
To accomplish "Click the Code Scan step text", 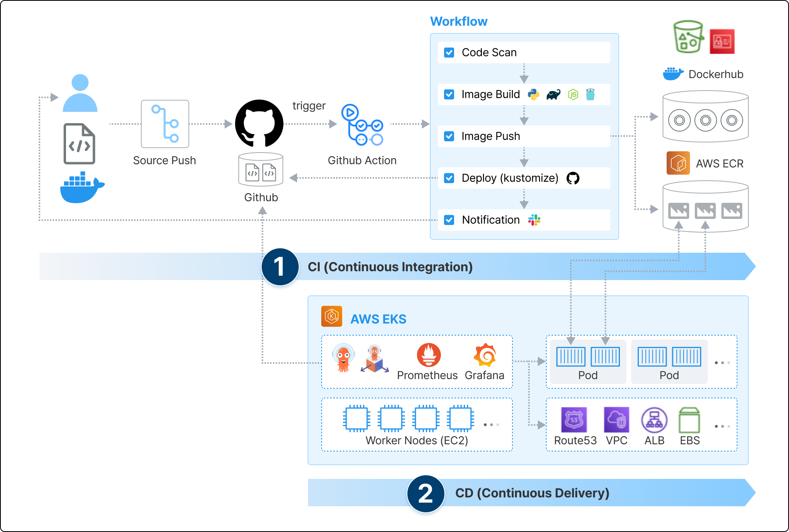I will (489, 53).
